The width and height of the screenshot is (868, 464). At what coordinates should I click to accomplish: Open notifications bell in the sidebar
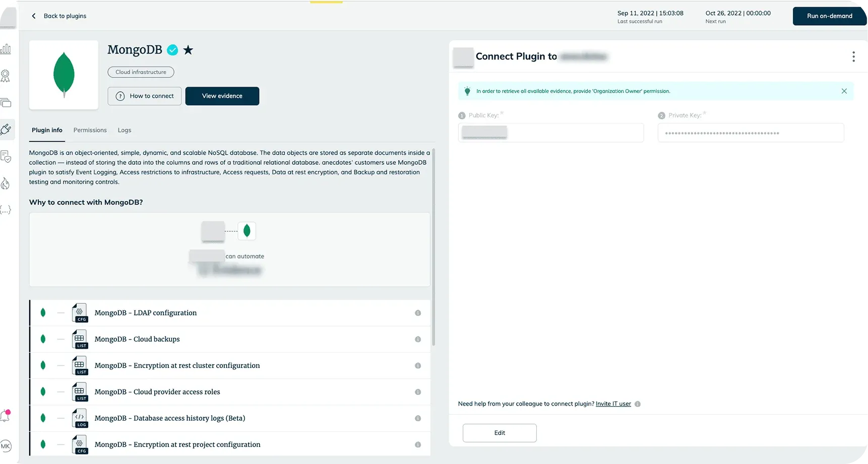[x=6, y=416]
